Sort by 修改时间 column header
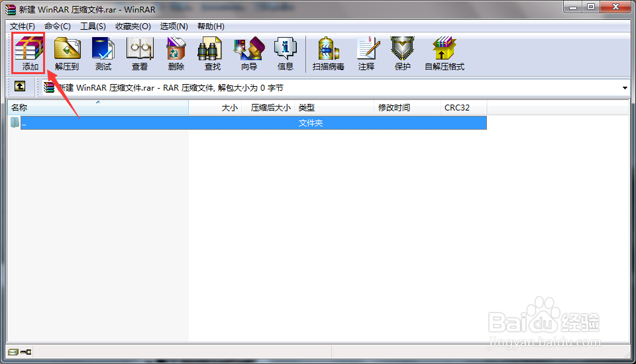This screenshot has width=636, height=364. click(407, 108)
